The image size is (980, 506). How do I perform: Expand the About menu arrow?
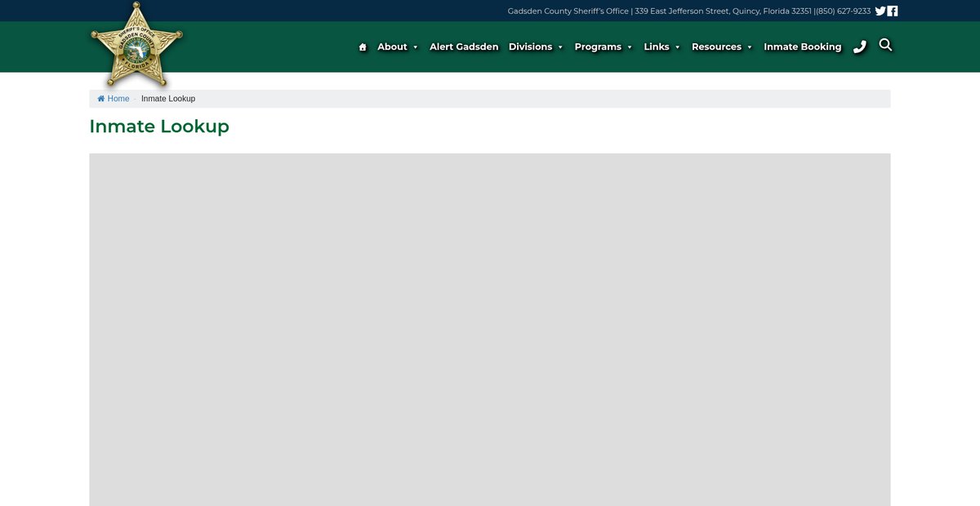pos(415,47)
